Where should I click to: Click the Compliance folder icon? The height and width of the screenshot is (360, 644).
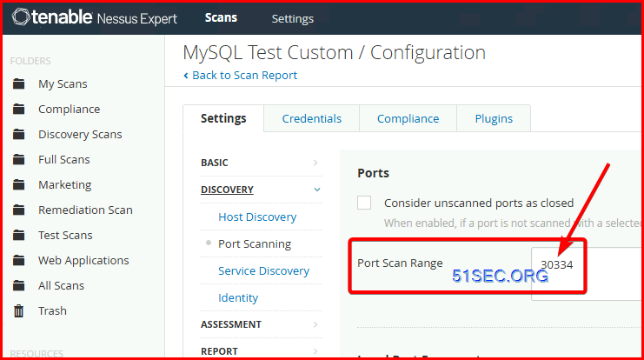pos(18,109)
